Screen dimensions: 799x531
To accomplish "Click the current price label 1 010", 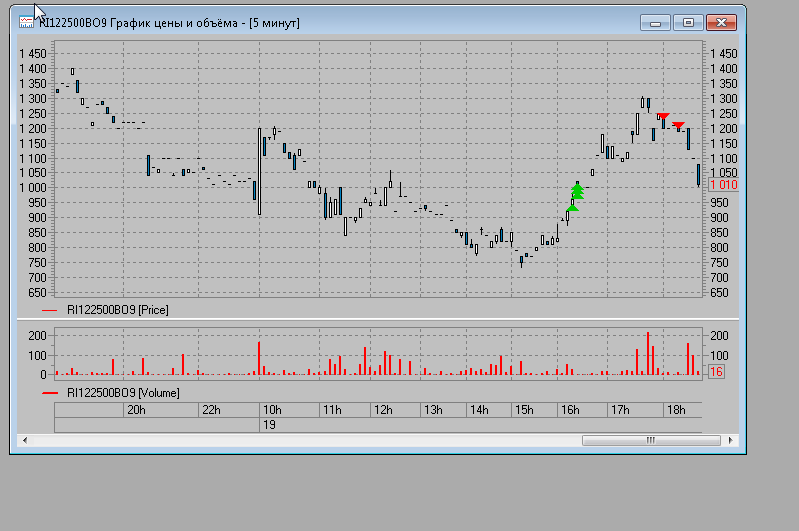I will pos(722,185).
